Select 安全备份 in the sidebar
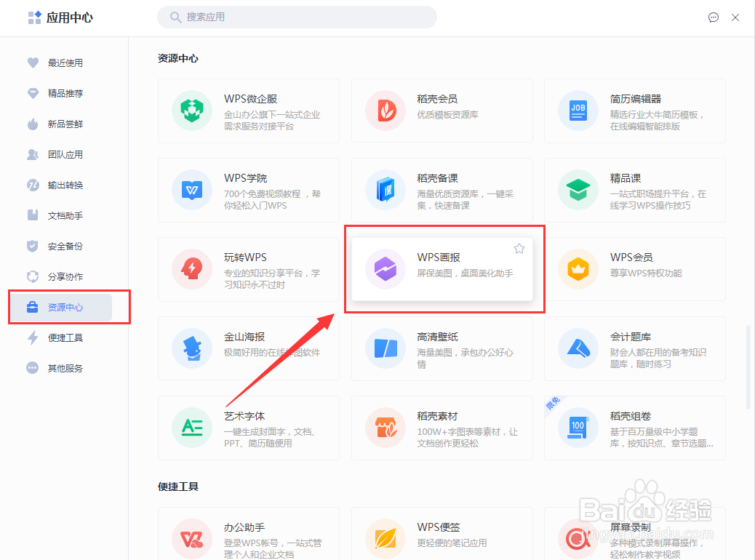The image size is (755, 560). coord(65,247)
